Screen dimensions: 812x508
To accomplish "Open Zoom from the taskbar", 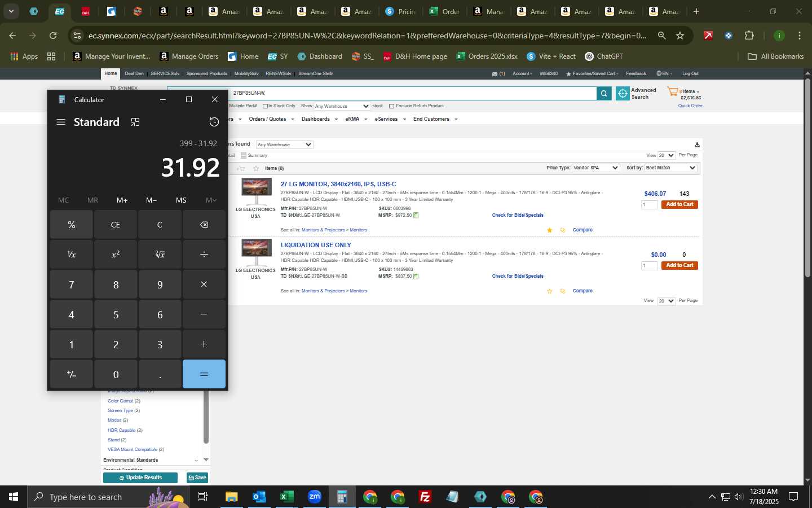I will (314, 497).
